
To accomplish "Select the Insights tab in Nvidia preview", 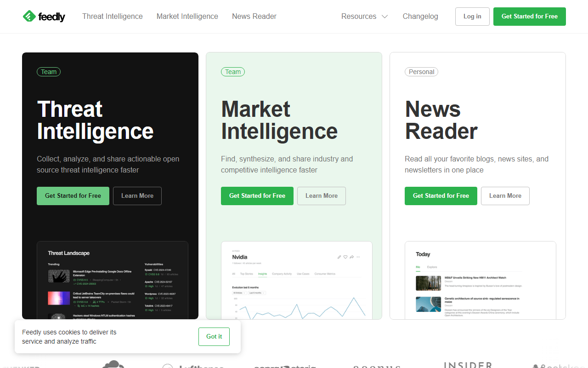I will pyautogui.click(x=262, y=274).
